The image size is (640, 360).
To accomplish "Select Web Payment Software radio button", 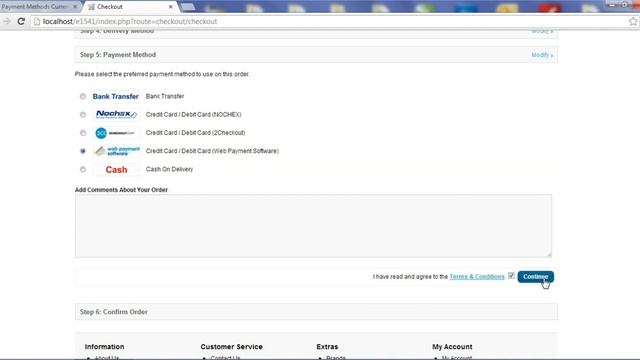I will pyautogui.click(x=83, y=151).
